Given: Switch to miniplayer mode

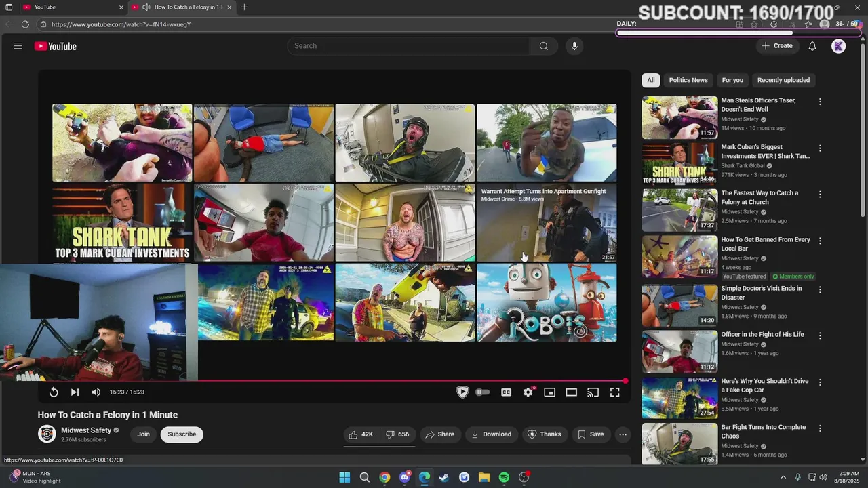Looking at the screenshot, I should [x=550, y=392].
